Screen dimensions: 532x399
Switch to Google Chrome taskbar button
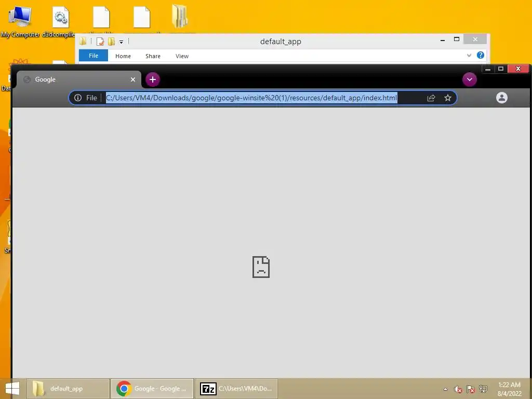[x=152, y=389]
